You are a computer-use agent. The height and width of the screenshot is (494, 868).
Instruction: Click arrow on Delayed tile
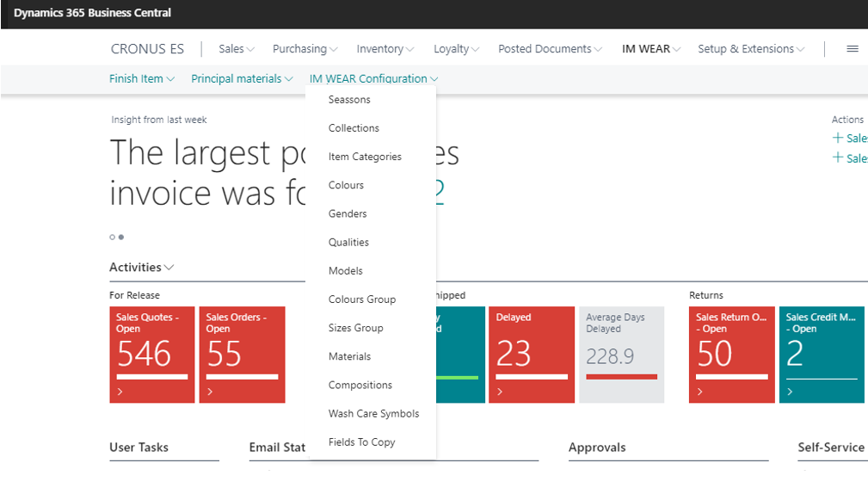500,392
